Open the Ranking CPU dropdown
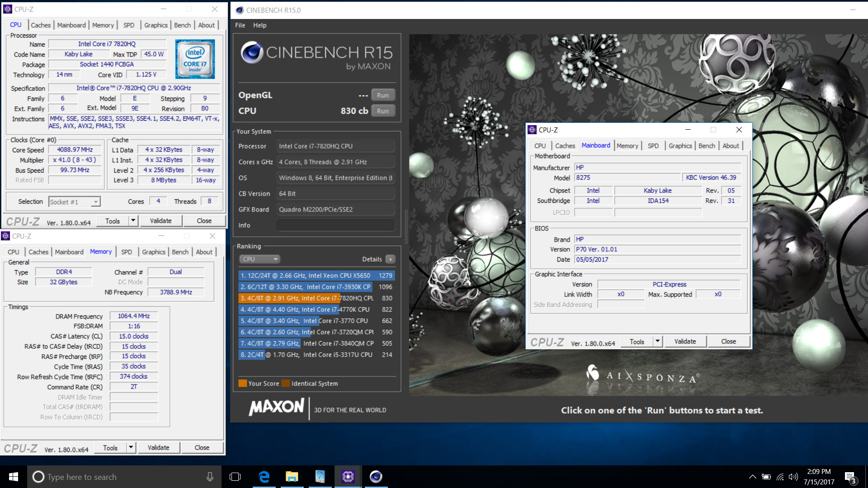Viewport: 868px width, 488px height. click(259, 259)
